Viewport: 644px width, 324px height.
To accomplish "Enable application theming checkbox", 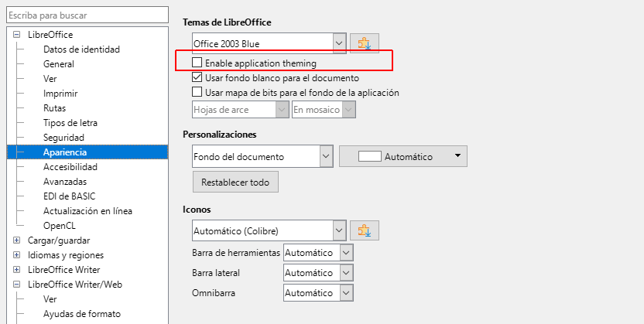I will pyautogui.click(x=198, y=63).
